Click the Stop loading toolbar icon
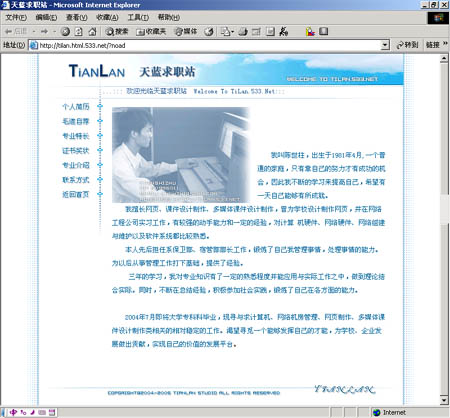Viewport: 450px width, 418px height. [x=65, y=32]
